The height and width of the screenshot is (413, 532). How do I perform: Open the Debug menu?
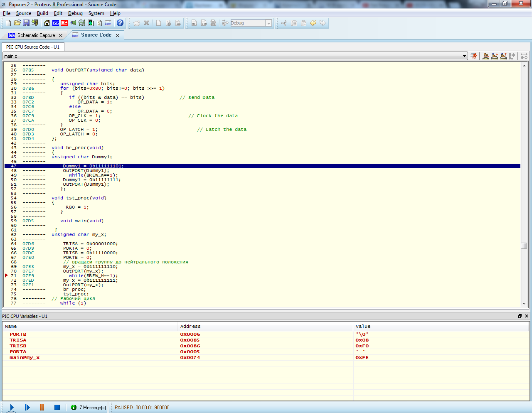(75, 13)
